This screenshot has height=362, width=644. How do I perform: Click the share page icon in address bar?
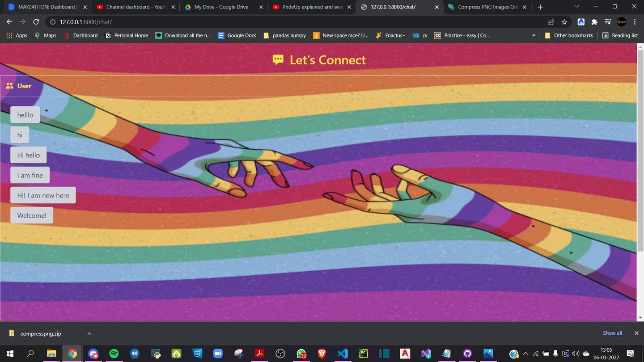click(551, 22)
